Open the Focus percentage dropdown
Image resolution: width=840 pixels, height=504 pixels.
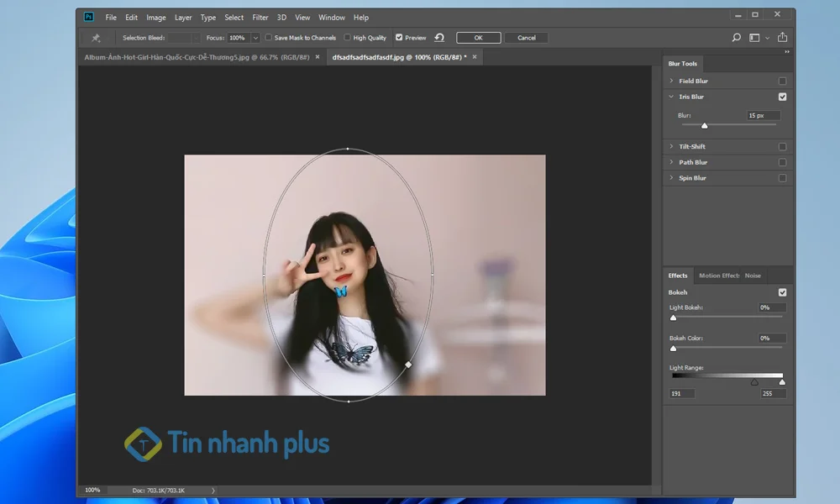tap(255, 38)
